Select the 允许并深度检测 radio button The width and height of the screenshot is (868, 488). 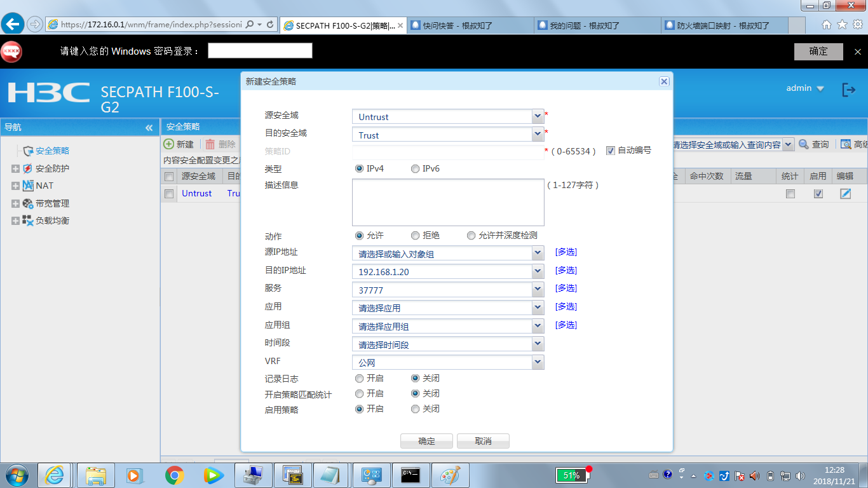point(471,236)
